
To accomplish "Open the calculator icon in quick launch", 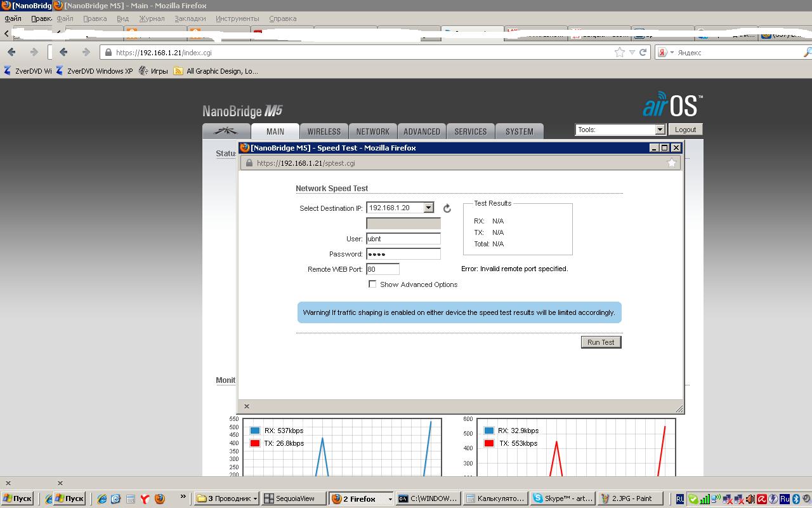I will click(x=131, y=499).
